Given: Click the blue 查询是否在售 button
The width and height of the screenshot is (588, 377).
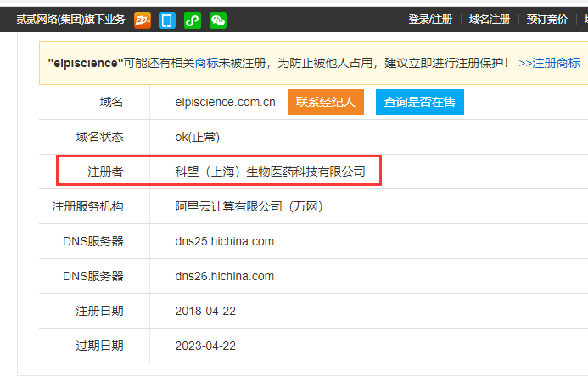Looking at the screenshot, I should coord(420,102).
